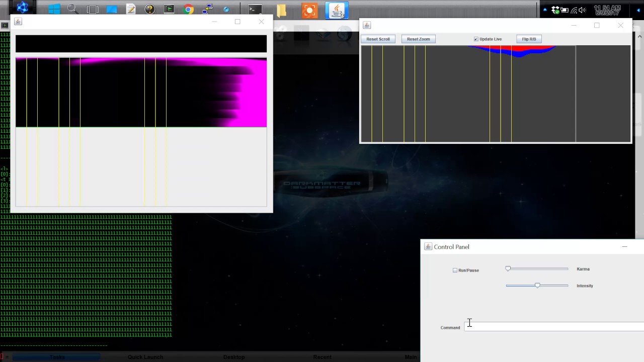Open the notepad with pencil icon

pos(131,10)
